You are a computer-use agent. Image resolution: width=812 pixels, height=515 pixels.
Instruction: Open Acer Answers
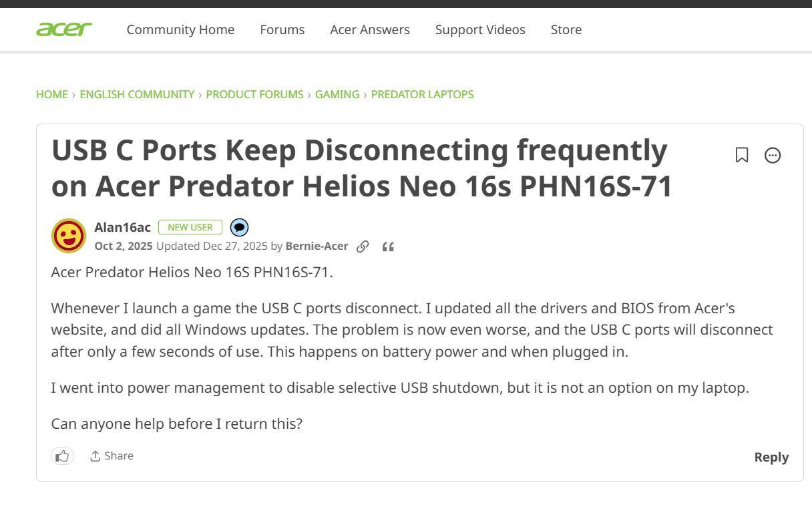tap(369, 29)
